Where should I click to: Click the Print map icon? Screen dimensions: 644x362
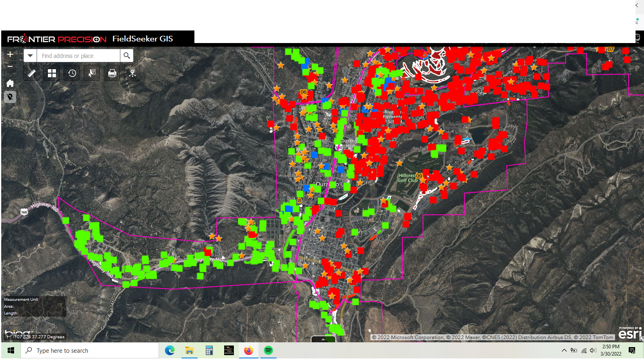(x=112, y=73)
